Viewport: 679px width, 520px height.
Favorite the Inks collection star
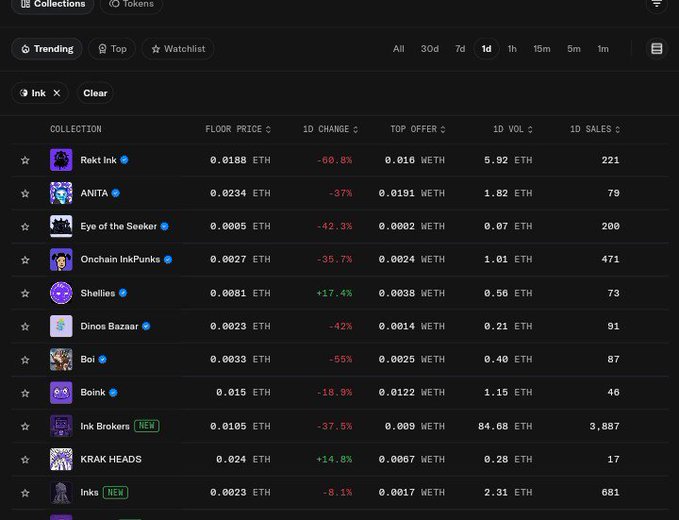pos(25,493)
